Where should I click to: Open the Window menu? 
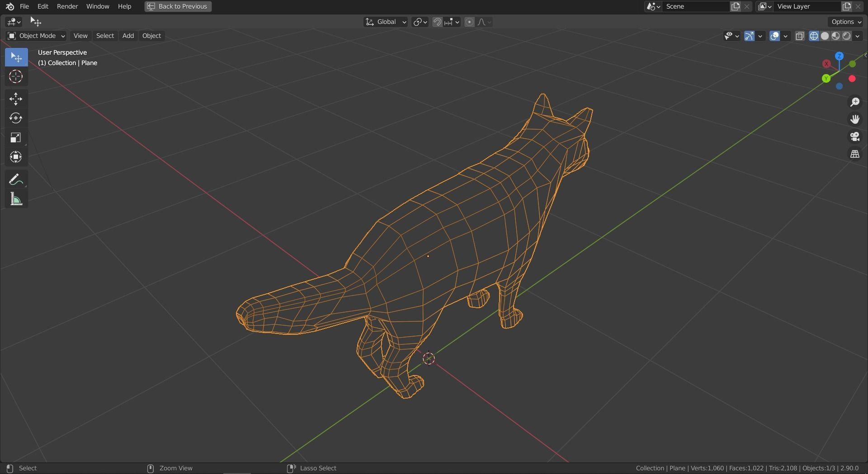[x=98, y=6]
